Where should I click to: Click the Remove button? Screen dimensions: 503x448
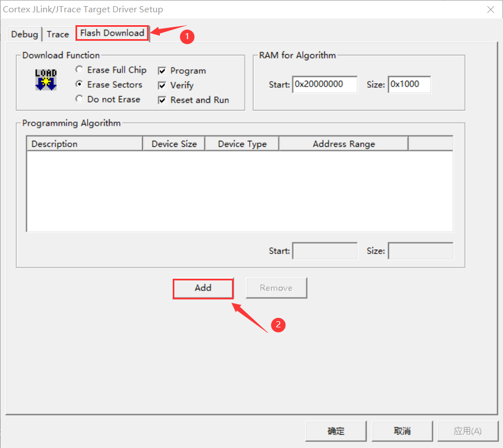[x=276, y=288]
